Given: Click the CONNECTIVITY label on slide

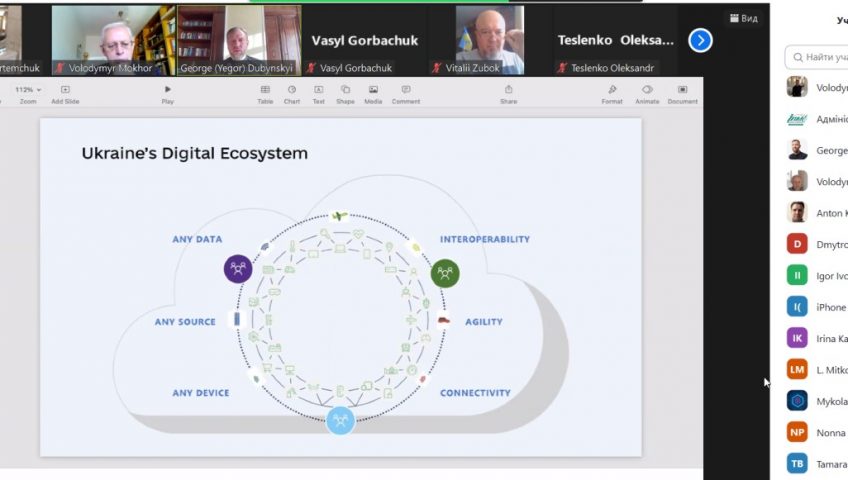Looking at the screenshot, I should pos(475,393).
